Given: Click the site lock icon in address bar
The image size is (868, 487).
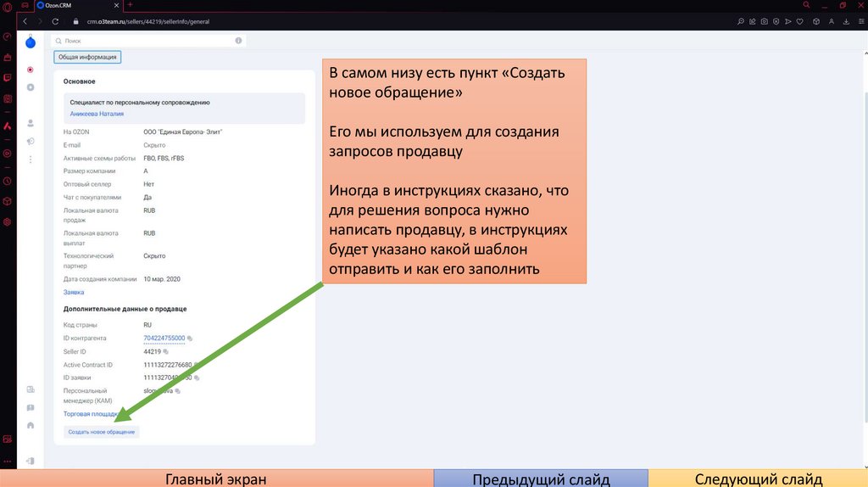Looking at the screenshot, I should click(x=75, y=21).
